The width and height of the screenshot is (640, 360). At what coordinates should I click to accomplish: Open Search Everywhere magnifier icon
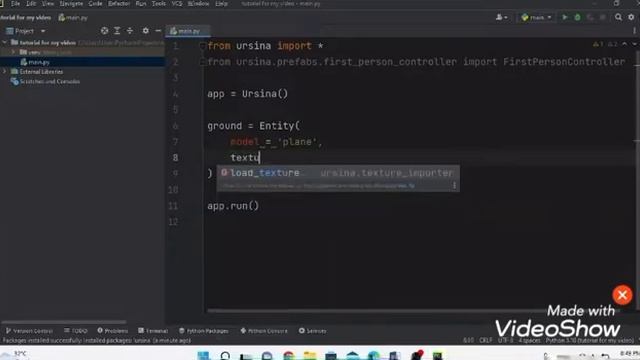tap(618, 18)
